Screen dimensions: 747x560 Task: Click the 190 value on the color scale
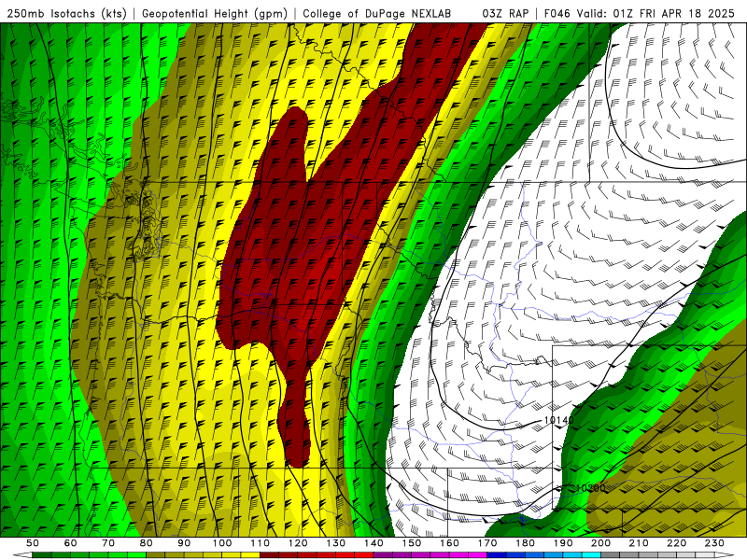click(564, 543)
